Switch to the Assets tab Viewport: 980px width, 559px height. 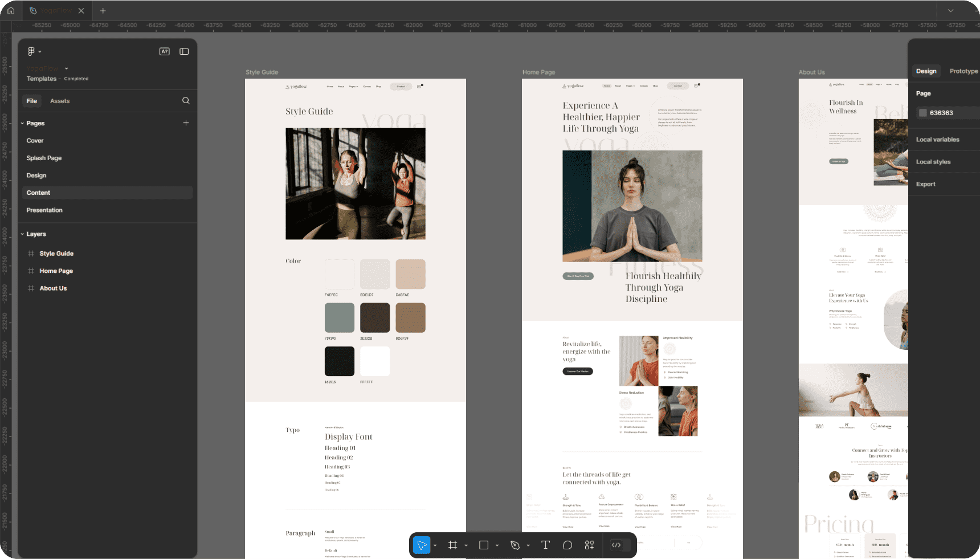[60, 100]
